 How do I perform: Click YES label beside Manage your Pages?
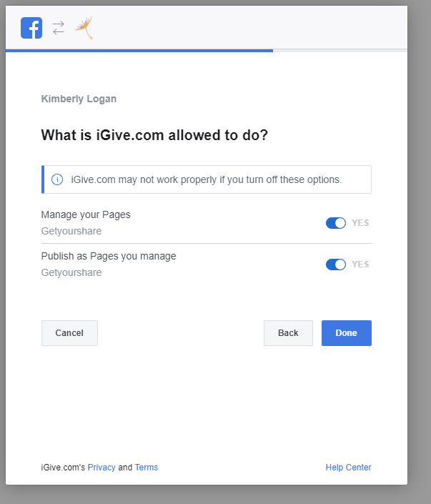point(360,223)
